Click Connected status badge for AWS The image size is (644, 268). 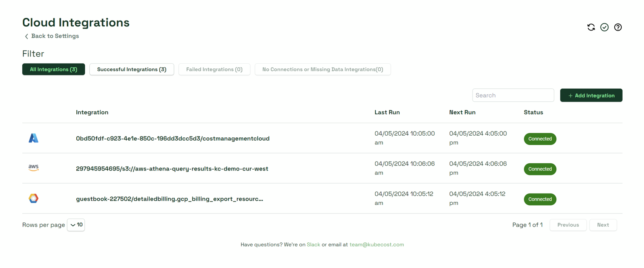pyautogui.click(x=540, y=169)
